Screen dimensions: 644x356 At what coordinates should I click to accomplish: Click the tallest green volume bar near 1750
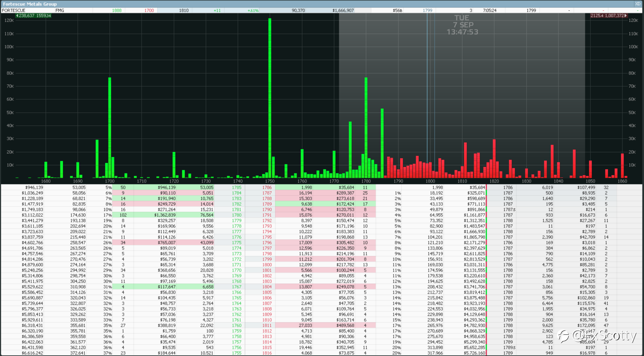(x=270, y=98)
